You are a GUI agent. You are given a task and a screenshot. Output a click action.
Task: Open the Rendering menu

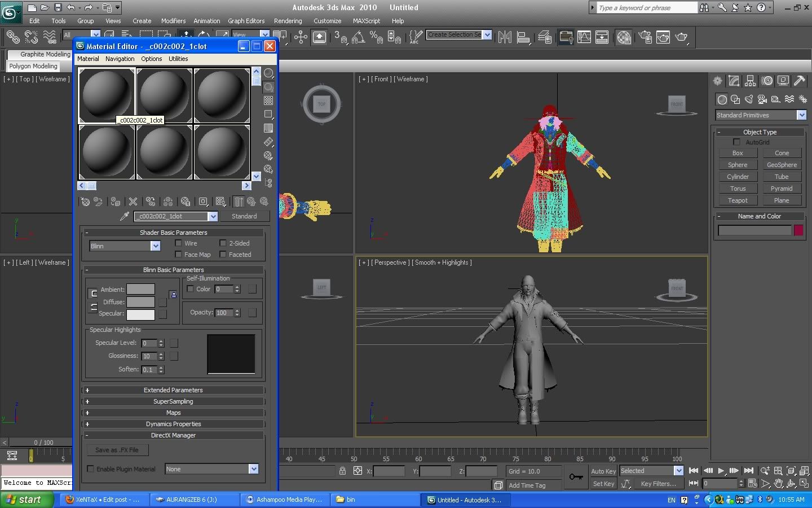click(288, 21)
